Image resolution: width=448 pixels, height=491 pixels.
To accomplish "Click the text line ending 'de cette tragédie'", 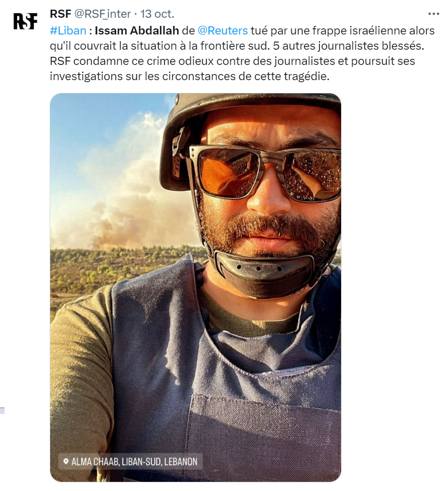I will coord(190,76).
